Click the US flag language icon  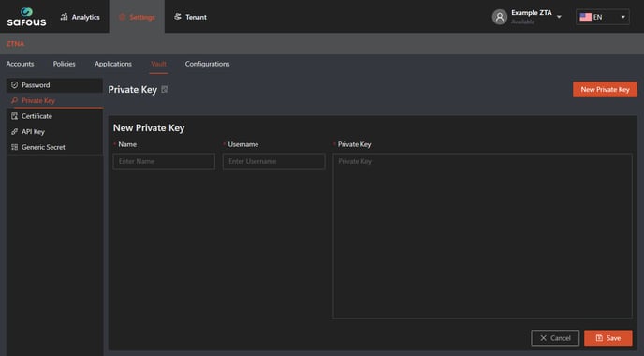click(585, 17)
